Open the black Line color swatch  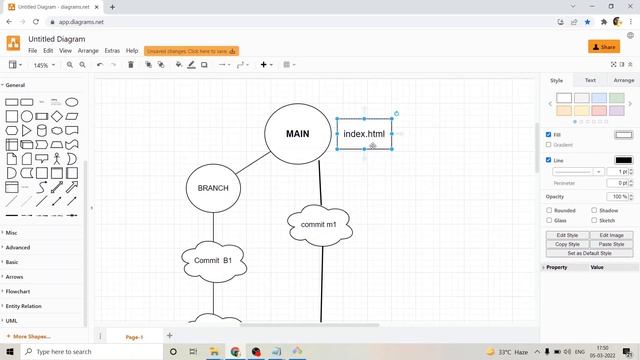click(624, 160)
